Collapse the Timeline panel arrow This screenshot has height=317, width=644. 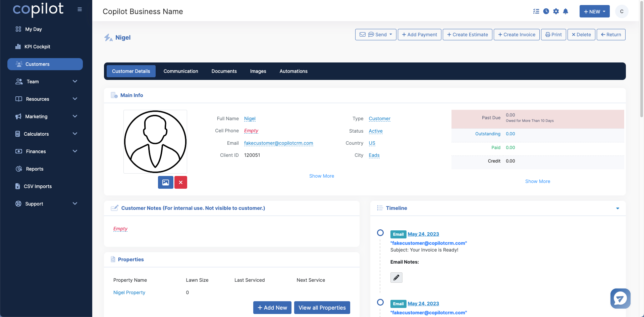[x=618, y=209]
